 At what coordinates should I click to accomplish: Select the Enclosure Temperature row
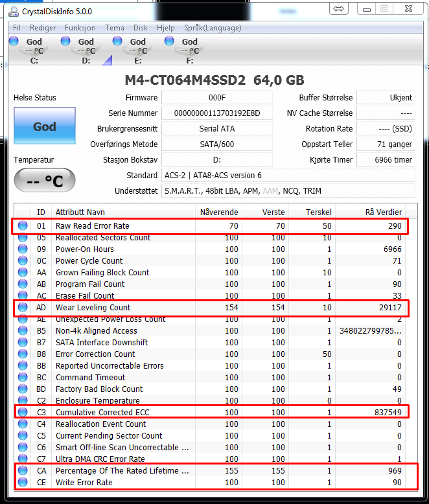(211, 400)
